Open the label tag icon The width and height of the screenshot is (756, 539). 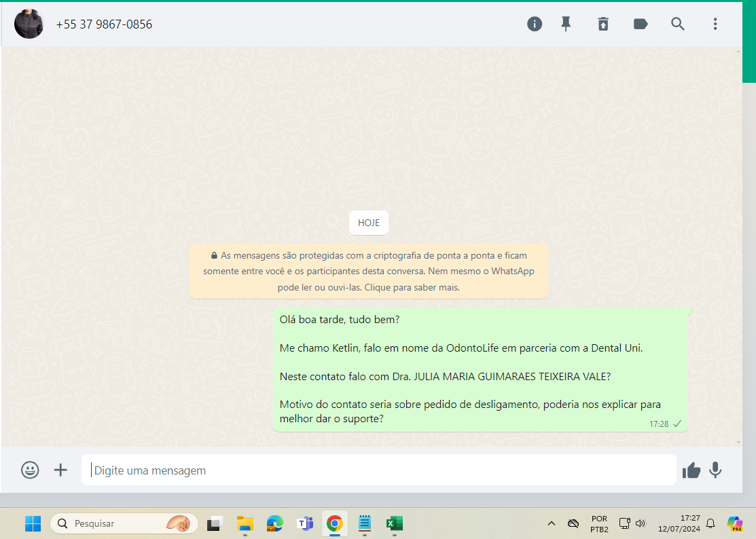click(x=641, y=24)
